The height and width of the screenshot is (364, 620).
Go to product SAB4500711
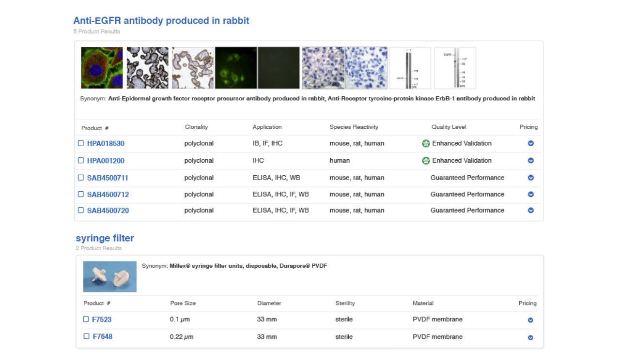(x=108, y=178)
